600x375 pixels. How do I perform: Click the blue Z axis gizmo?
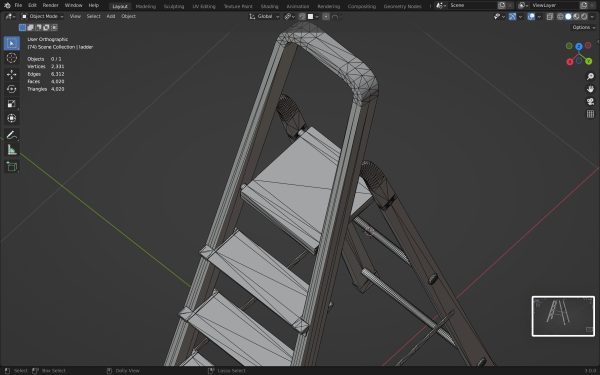coord(579,46)
